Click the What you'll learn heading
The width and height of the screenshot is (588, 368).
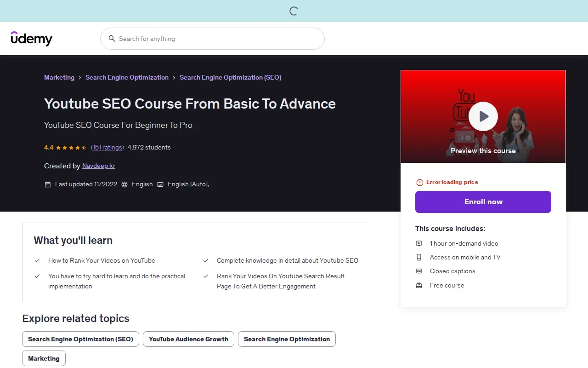[73, 240]
